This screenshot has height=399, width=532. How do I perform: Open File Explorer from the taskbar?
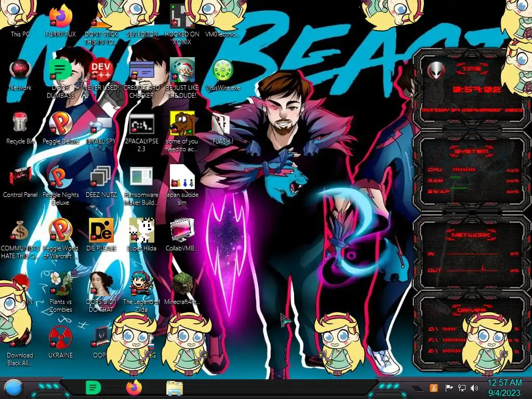[x=175, y=388]
